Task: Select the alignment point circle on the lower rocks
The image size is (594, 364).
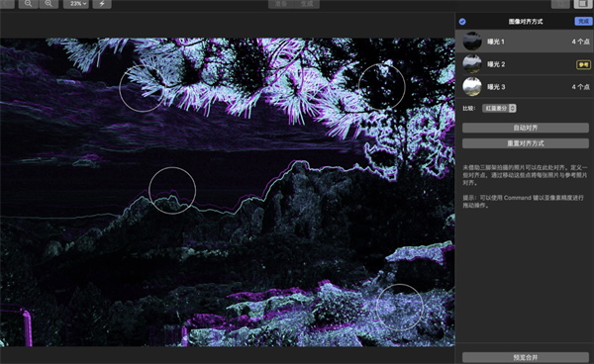Action: [400, 308]
